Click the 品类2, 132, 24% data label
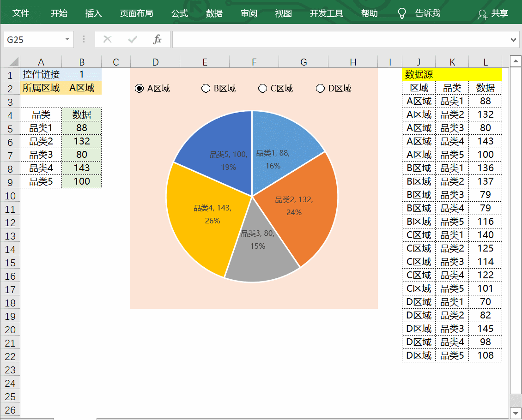 pos(294,206)
